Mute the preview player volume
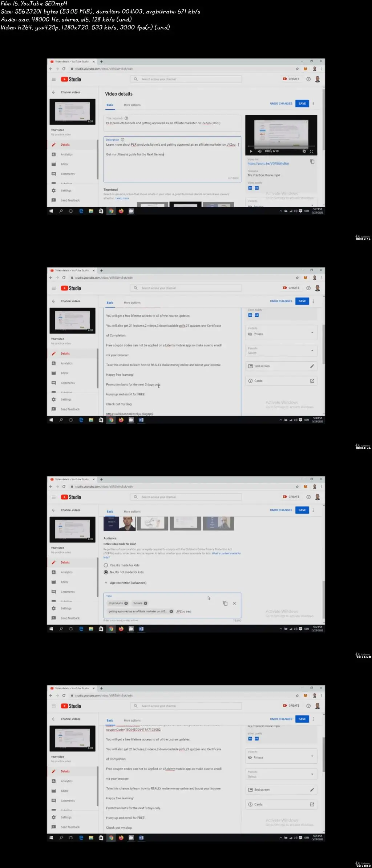Screen dimensions: 372x868 (259, 151)
